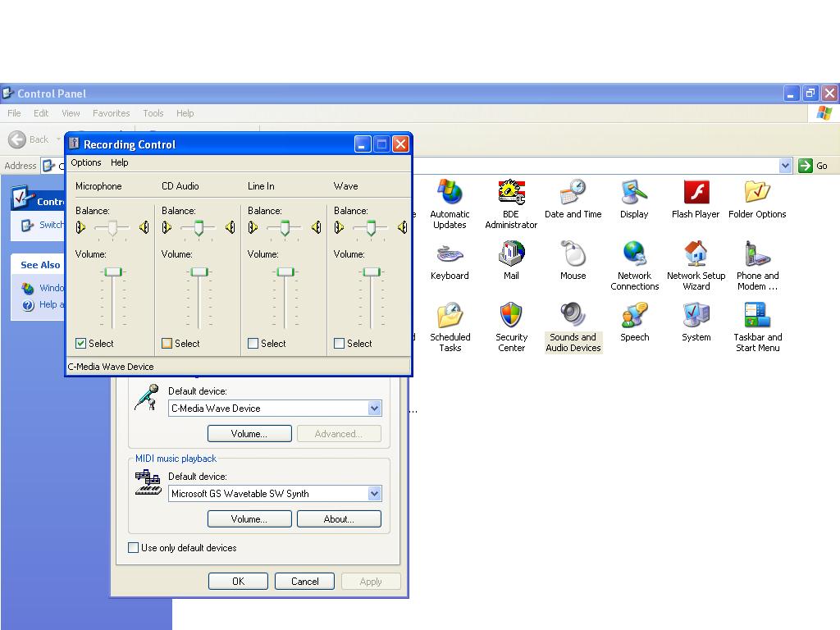Select Sounds and Audio Devices icon
840x630 pixels.
pyautogui.click(x=573, y=327)
